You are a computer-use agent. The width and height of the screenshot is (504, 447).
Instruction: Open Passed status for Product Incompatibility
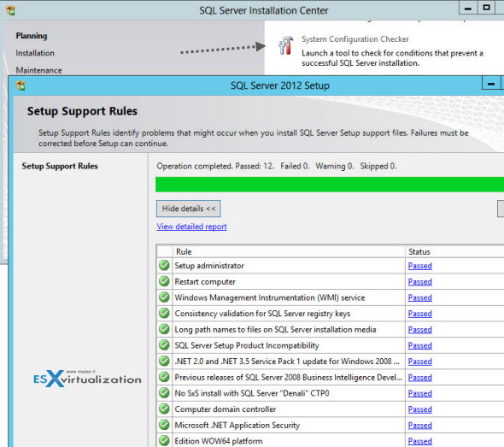pyautogui.click(x=419, y=345)
